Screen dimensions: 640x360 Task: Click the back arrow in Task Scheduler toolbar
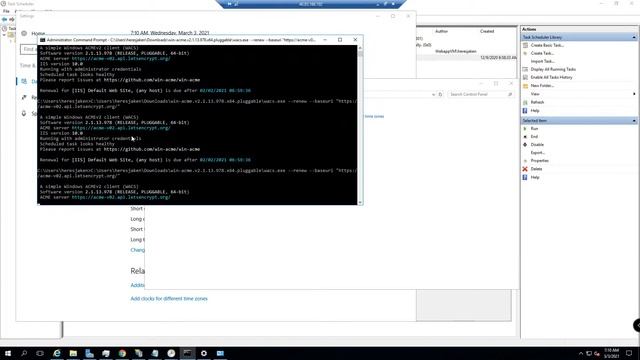4,19
